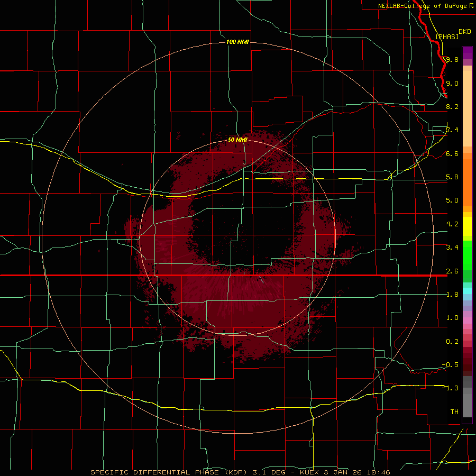Pick the peach color bar segment near 8.2

tap(467, 108)
